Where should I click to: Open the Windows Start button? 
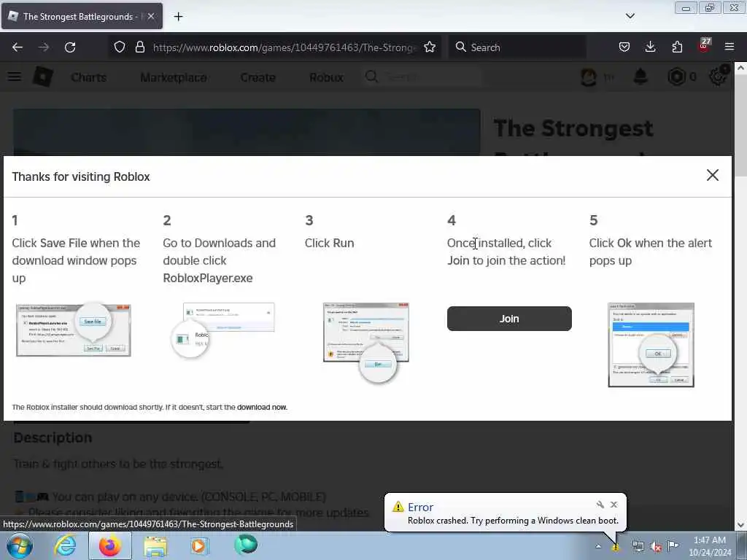[x=20, y=545]
